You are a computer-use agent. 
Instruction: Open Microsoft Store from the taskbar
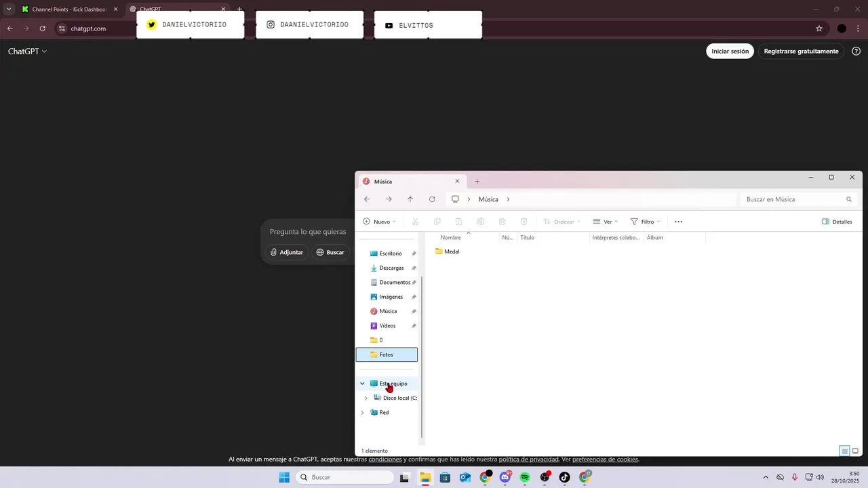(x=445, y=477)
